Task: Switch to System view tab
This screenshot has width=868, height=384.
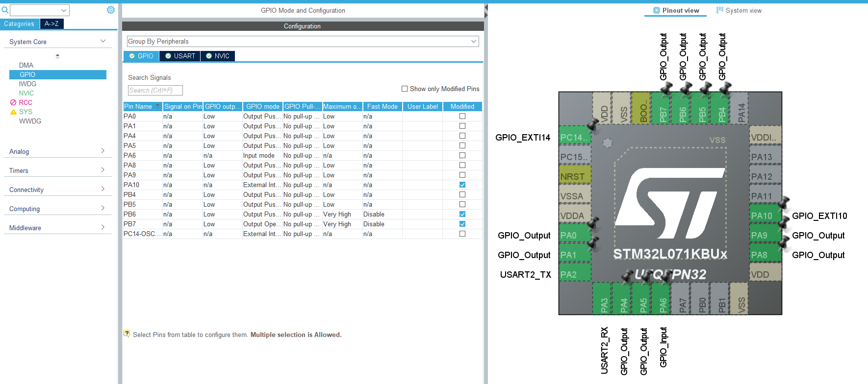Action: click(x=739, y=10)
